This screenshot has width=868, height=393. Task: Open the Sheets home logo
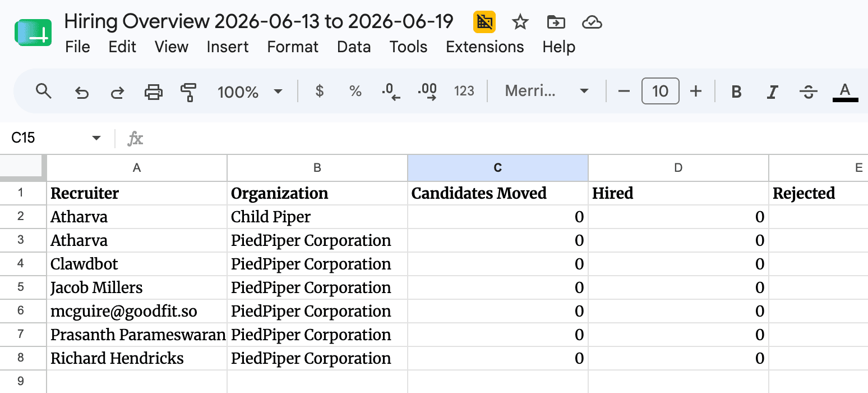(x=33, y=33)
